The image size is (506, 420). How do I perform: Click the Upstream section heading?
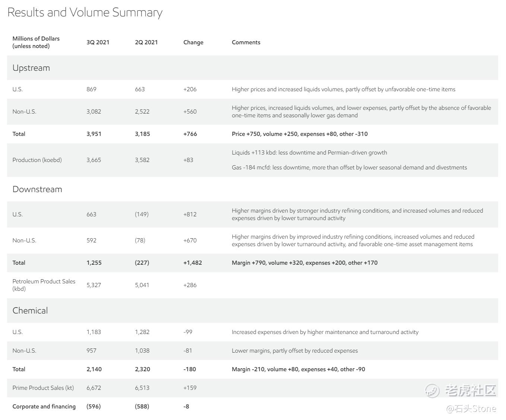pyautogui.click(x=31, y=68)
